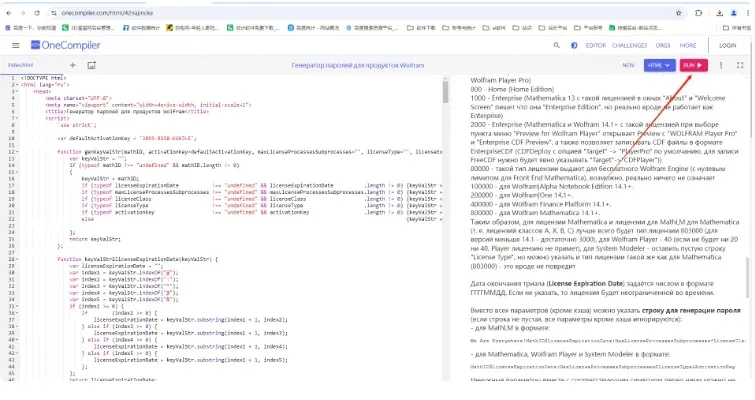Viewport: 755px width, 400px height.
Task: Collapse the if block fold at line 35
Action: [17, 306]
